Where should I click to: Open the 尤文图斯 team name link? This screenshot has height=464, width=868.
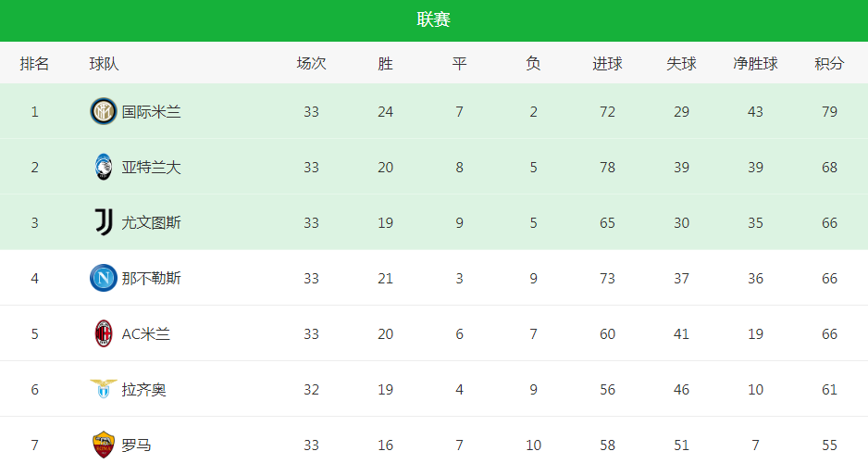coord(151,223)
